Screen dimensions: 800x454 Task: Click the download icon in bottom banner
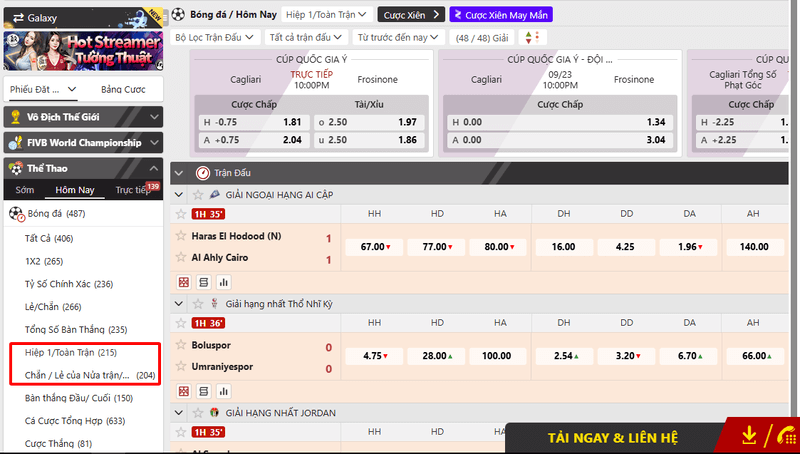(x=749, y=436)
